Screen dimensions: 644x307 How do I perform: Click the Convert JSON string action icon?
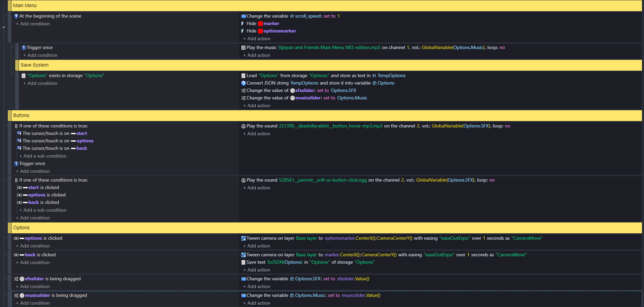(x=243, y=83)
